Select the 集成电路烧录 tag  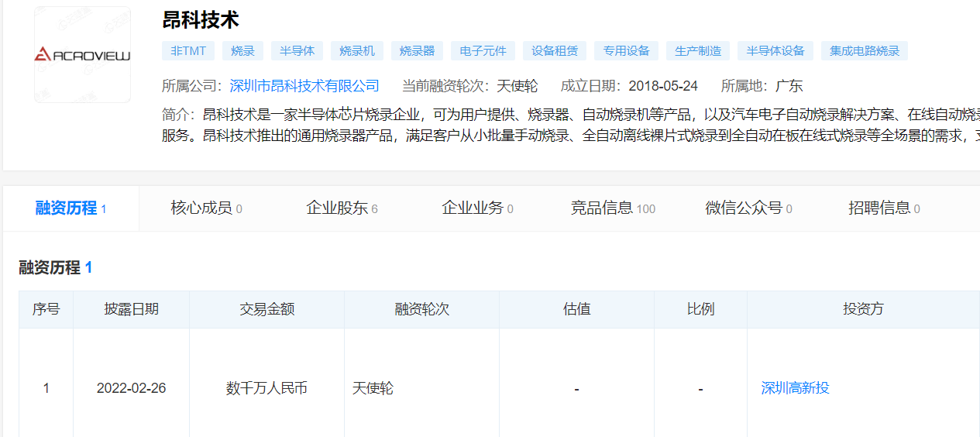click(865, 51)
